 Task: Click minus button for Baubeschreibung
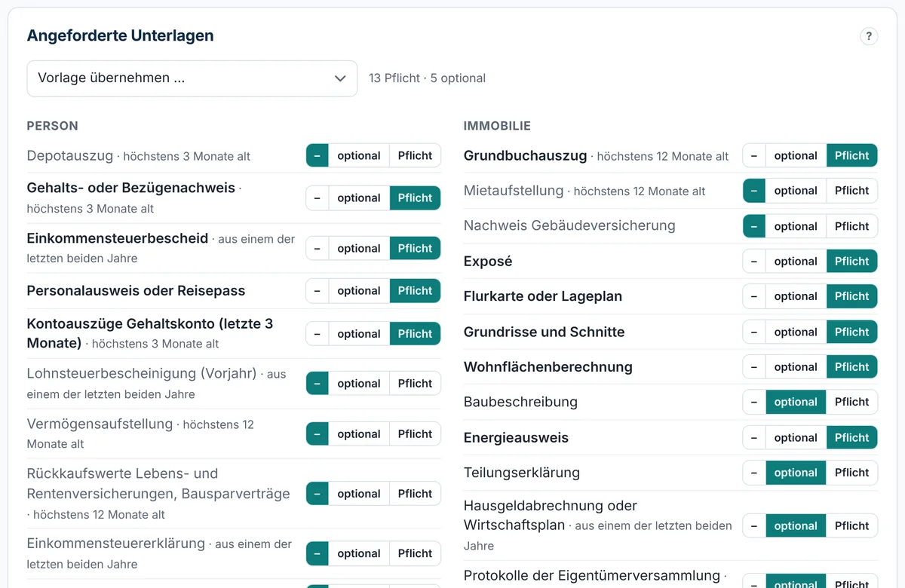754,402
